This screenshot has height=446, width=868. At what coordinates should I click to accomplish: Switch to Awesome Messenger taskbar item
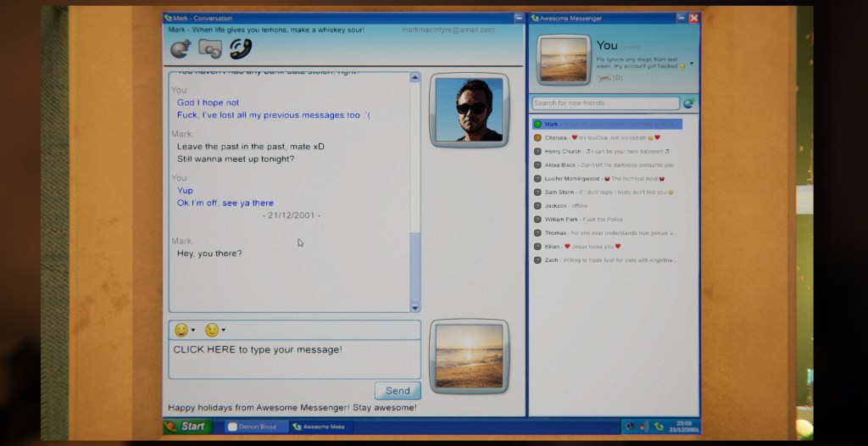click(321, 426)
